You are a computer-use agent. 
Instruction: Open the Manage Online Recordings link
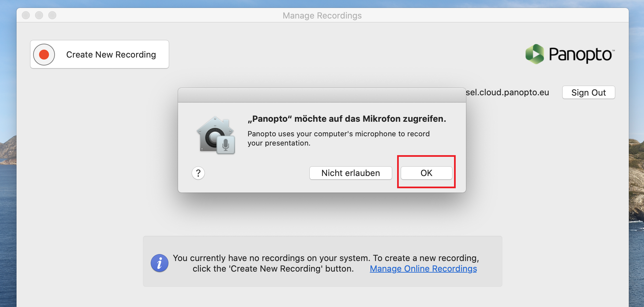click(x=423, y=269)
